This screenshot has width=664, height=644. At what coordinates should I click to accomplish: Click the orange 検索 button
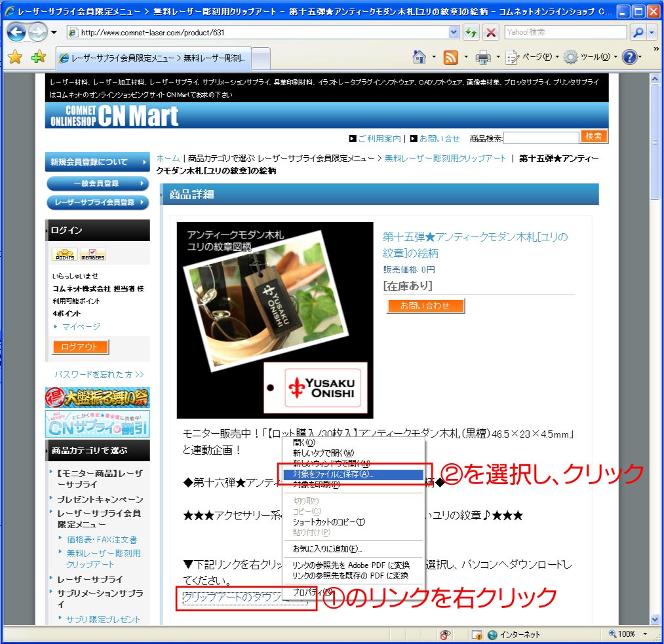click(x=594, y=136)
